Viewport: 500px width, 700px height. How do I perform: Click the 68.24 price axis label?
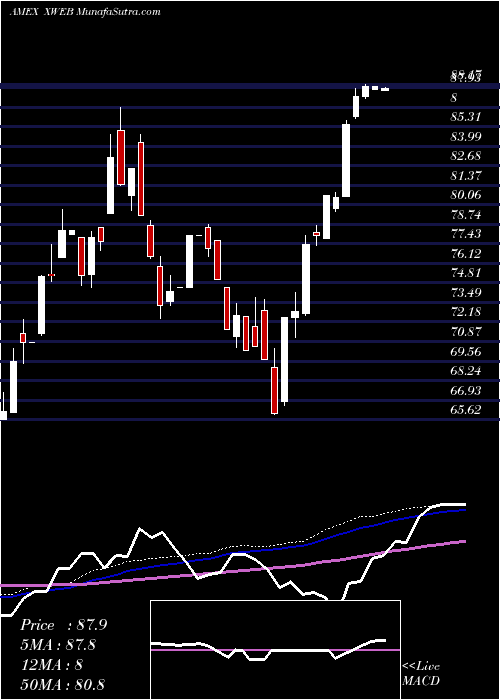click(x=466, y=371)
